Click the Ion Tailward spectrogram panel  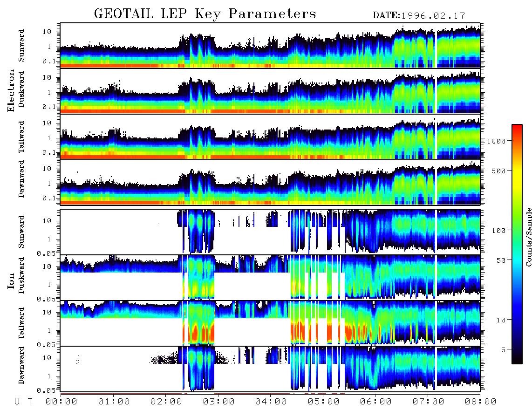point(270,323)
